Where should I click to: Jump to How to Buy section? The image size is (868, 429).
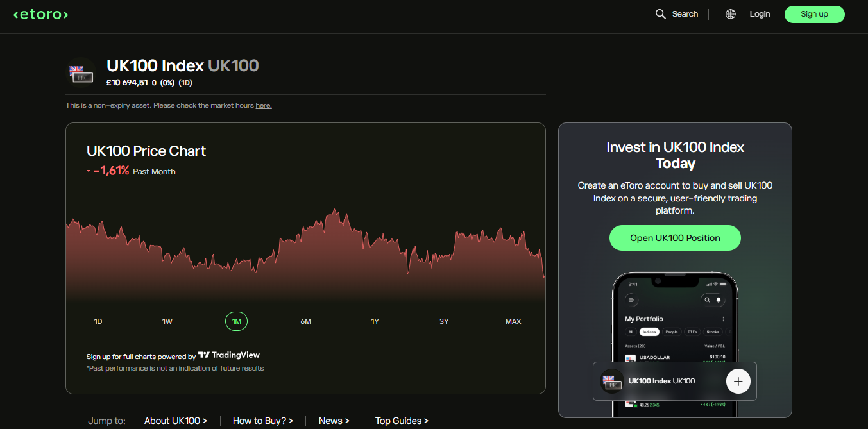pos(263,421)
